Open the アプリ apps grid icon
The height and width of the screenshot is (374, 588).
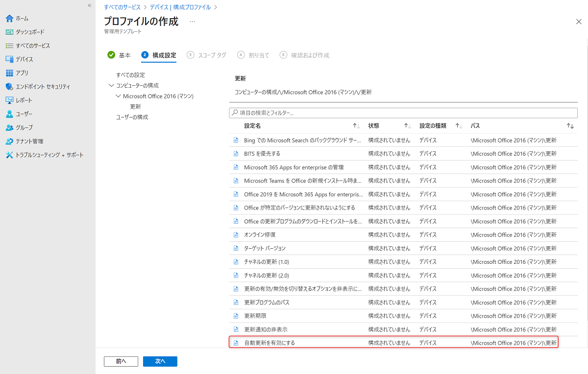tap(9, 73)
